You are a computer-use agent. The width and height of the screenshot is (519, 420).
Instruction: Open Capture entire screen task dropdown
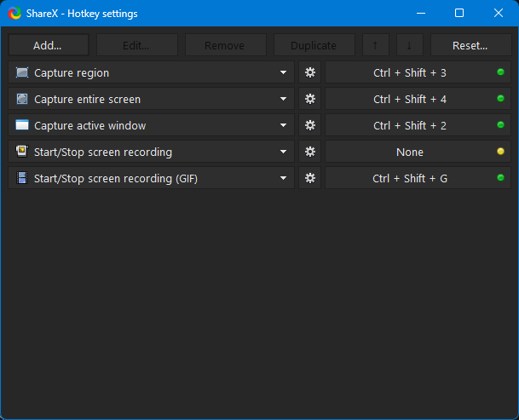(x=151, y=99)
